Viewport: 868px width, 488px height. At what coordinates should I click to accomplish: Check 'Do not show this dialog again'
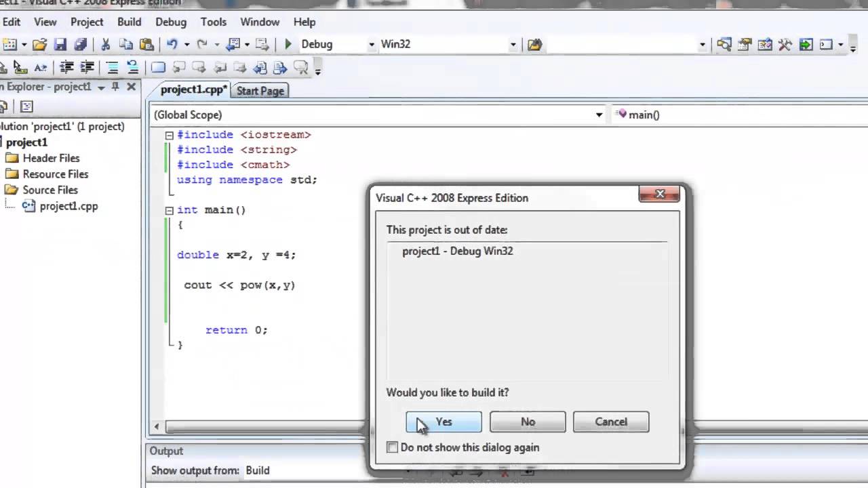click(x=392, y=447)
